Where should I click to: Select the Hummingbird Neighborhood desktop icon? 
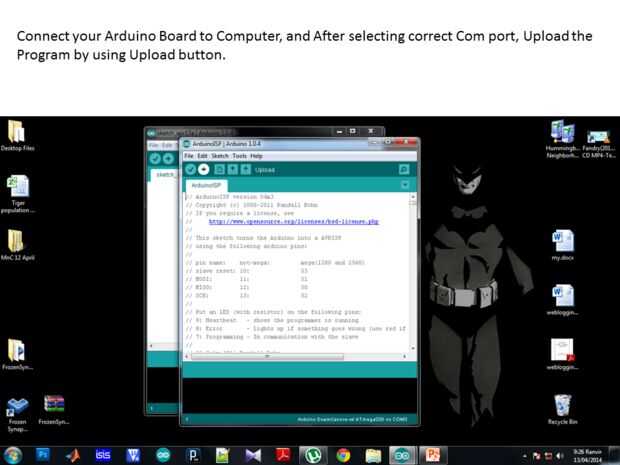click(563, 139)
